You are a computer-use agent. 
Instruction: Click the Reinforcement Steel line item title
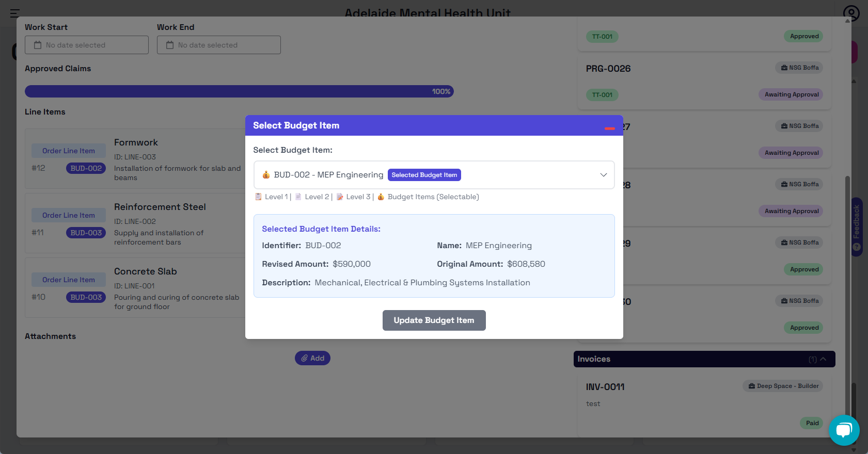coord(160,207)
